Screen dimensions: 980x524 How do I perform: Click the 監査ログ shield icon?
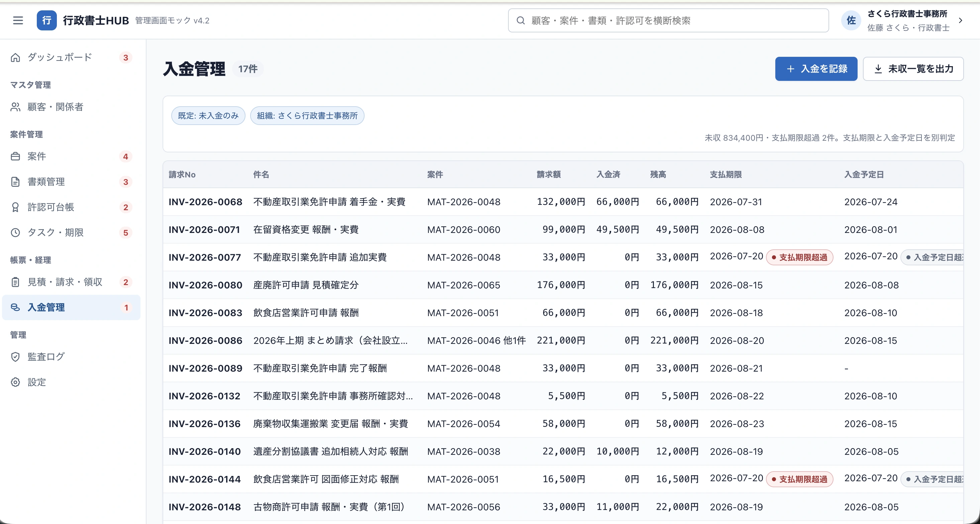point(15,357)
